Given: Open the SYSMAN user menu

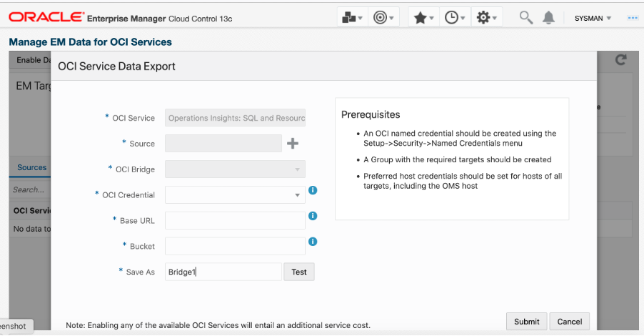Looking at the screenshot, I should (x=593, y=18).
